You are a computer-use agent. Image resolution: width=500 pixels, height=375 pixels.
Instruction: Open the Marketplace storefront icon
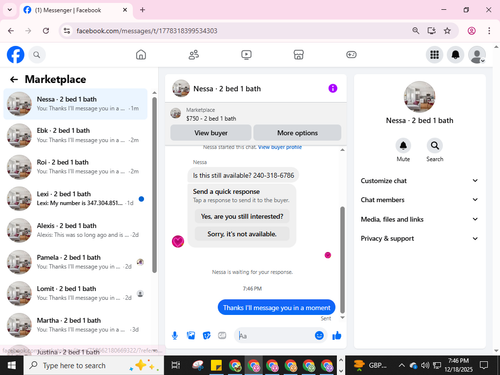point(299,55)
